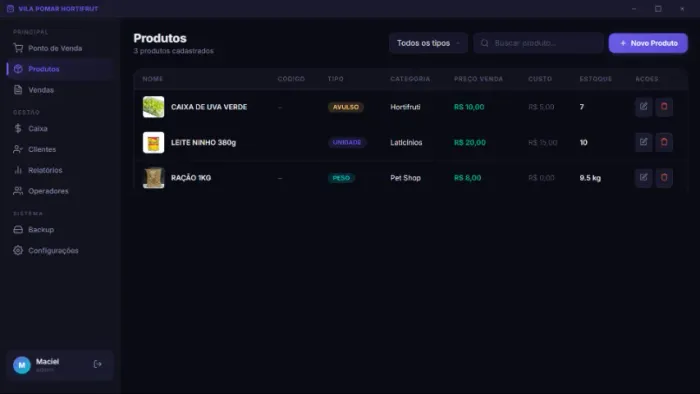Click the uva verde product thumbnail
This screenshot has height=394, width=700.
[x=153, y=107]
